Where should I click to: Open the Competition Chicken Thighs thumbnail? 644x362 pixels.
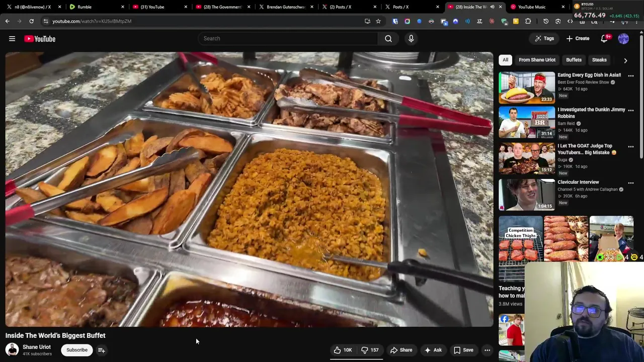click(521, 249)
